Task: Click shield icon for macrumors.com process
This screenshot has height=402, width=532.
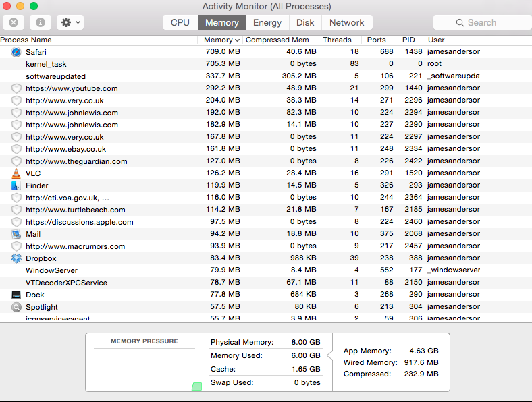Action: (x=16, y=246)
